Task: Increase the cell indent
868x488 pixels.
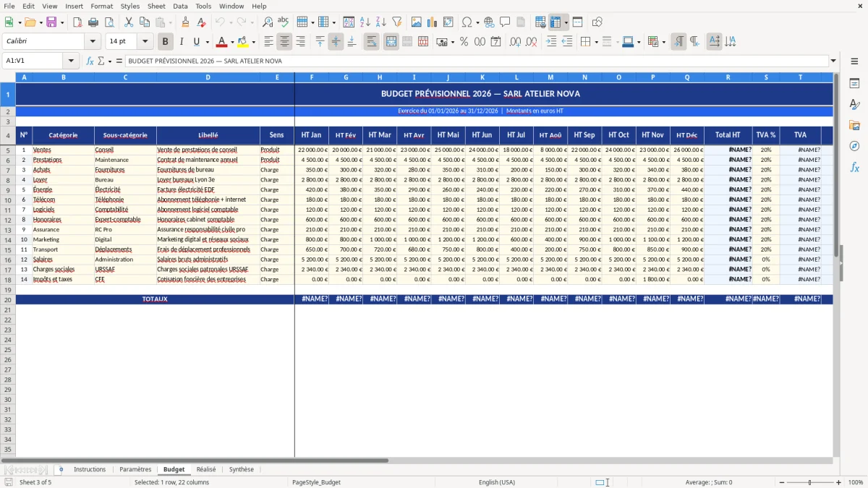Action: 551,42
